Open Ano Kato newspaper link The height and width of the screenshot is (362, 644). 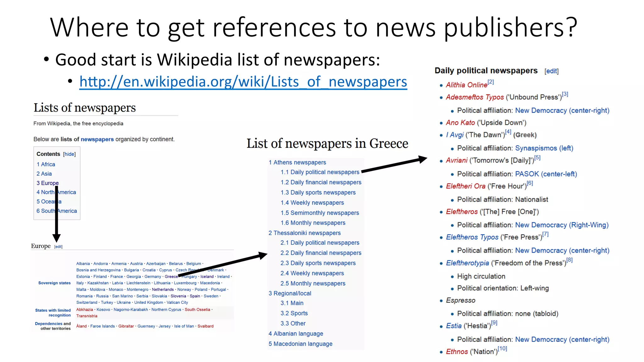coord(460,123)
